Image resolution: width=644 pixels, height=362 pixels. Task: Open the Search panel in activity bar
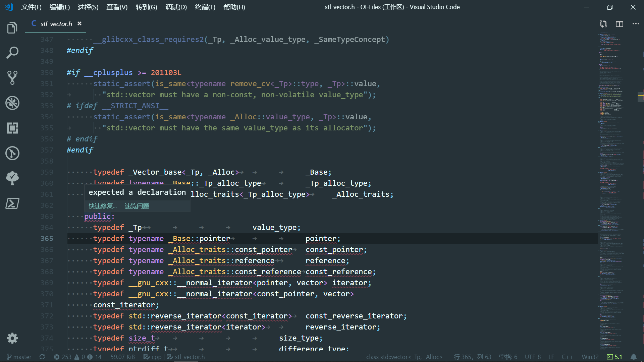pos(12,53)
